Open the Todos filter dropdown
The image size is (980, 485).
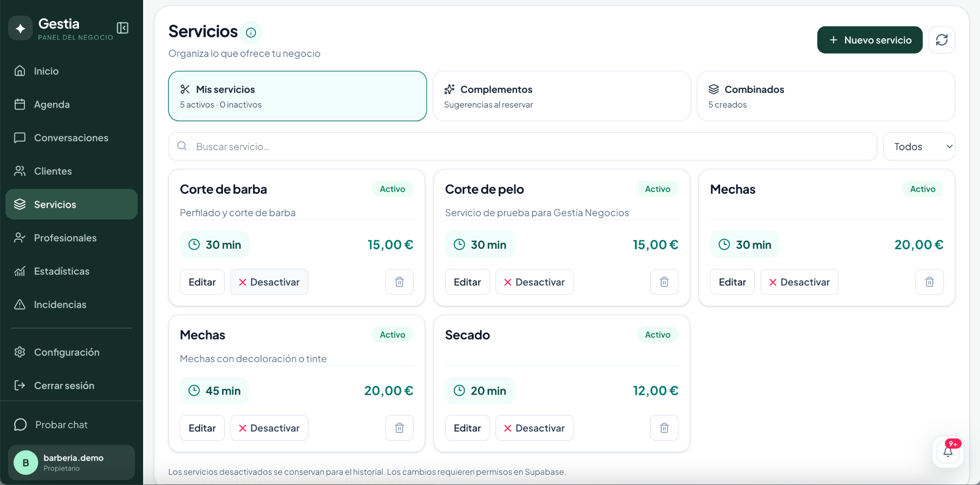click(919, 146)
